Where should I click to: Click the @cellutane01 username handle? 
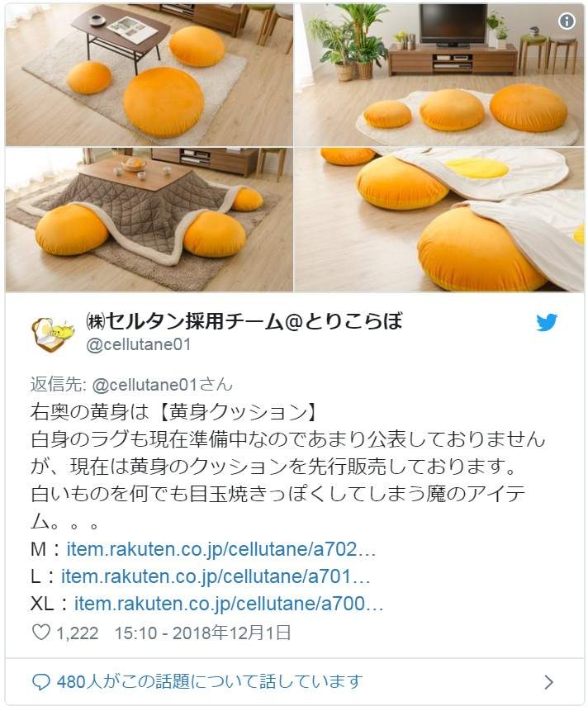coord(138,344)
